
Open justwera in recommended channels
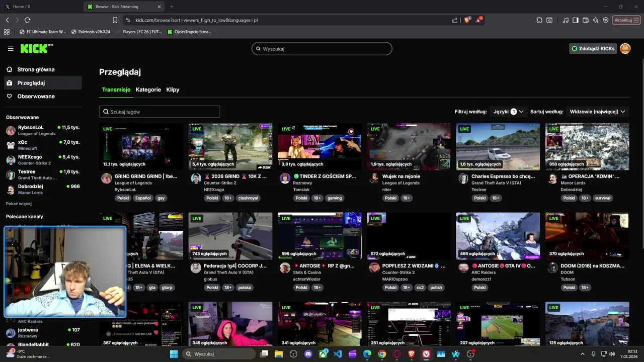[43, 333]
